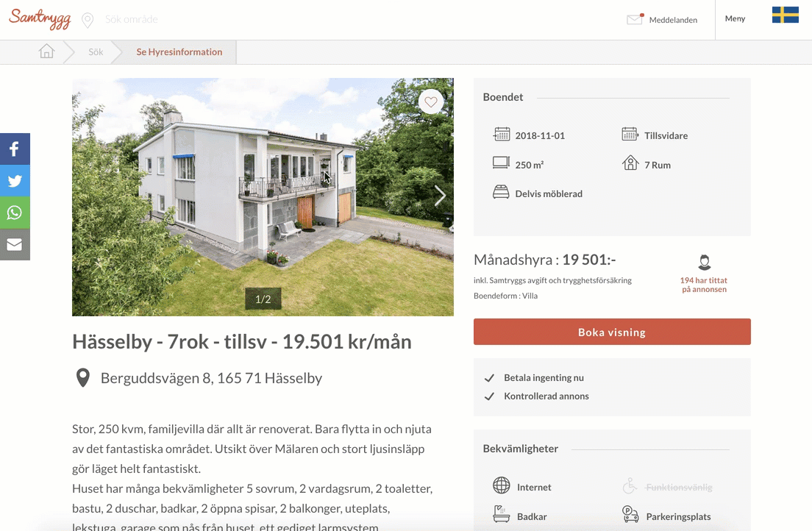Select Se Hyresinformation breadcrumb tab

click(179, 51)
